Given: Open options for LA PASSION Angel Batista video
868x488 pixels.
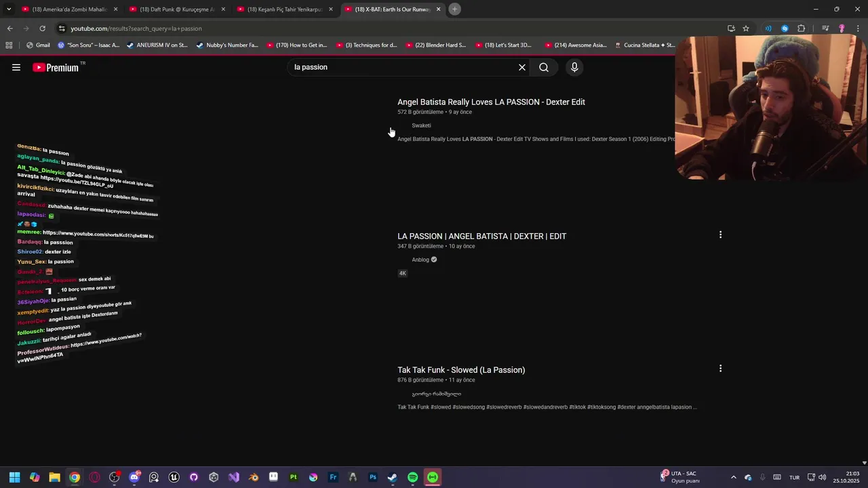Looking at the screenshot, I should pos(720,235).
